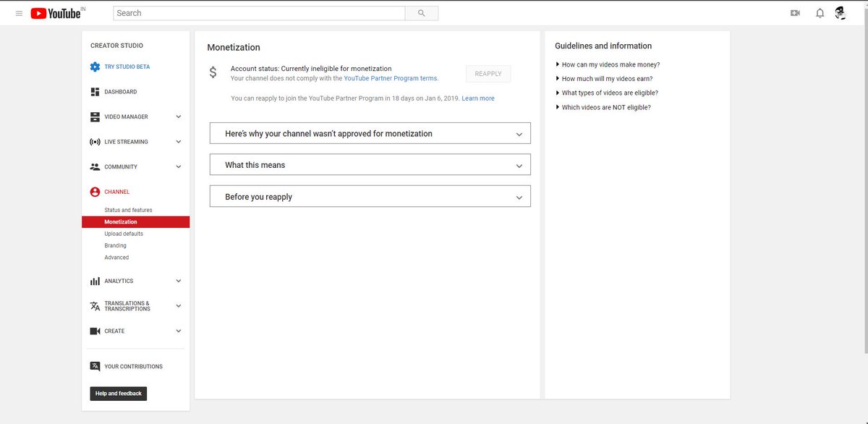Viewport: 868px width, 424px height.
Task: Click the CREATOR STUDIO heading
Action: click(116, 46)
